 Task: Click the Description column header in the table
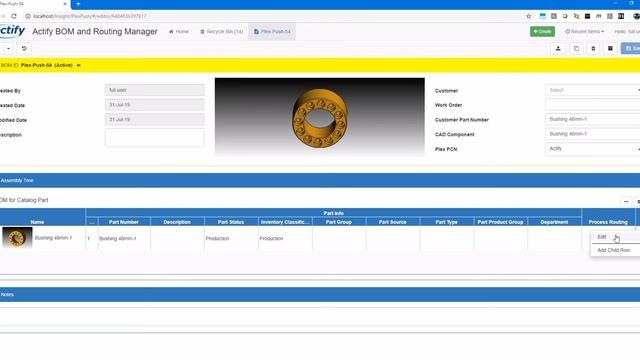(x=177, y=222)
